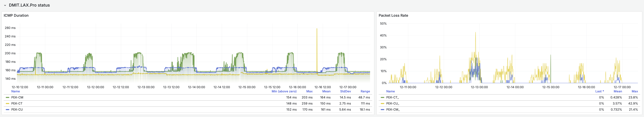
Task: Collapse the DMIT.LAX.Pro status row chevron
Action: 5,5
